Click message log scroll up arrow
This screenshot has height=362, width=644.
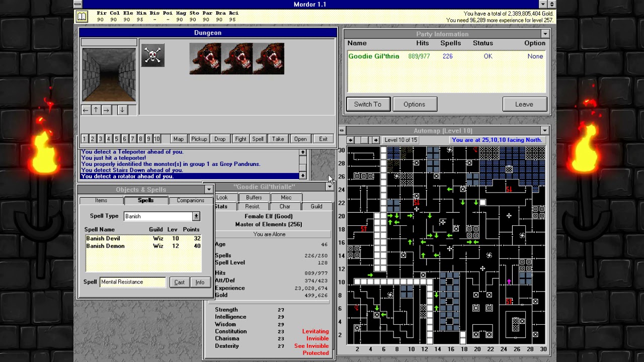click(303, 152)
